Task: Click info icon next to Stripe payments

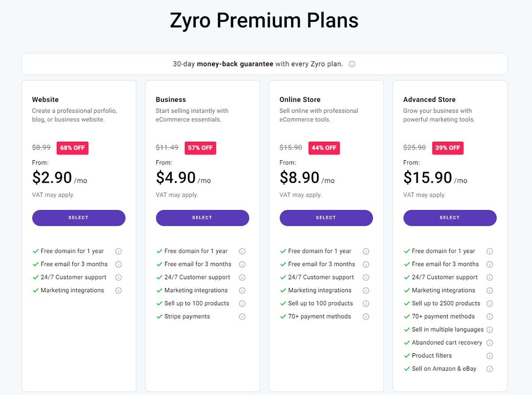Action: (242, 317)
